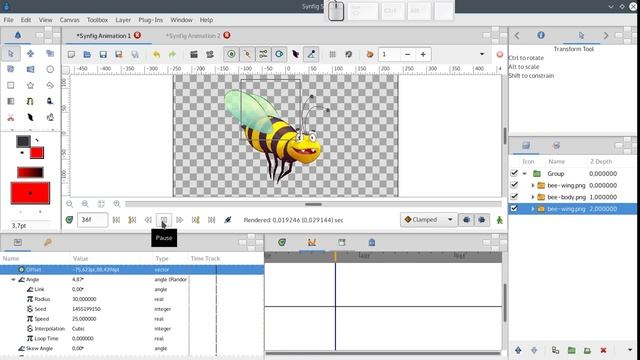
Task: Toggle the grid display
Action: [332, 54]
